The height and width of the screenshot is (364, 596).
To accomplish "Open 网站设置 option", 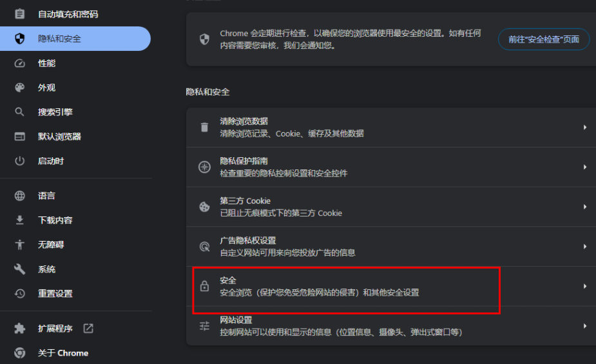I will [391, 326].
